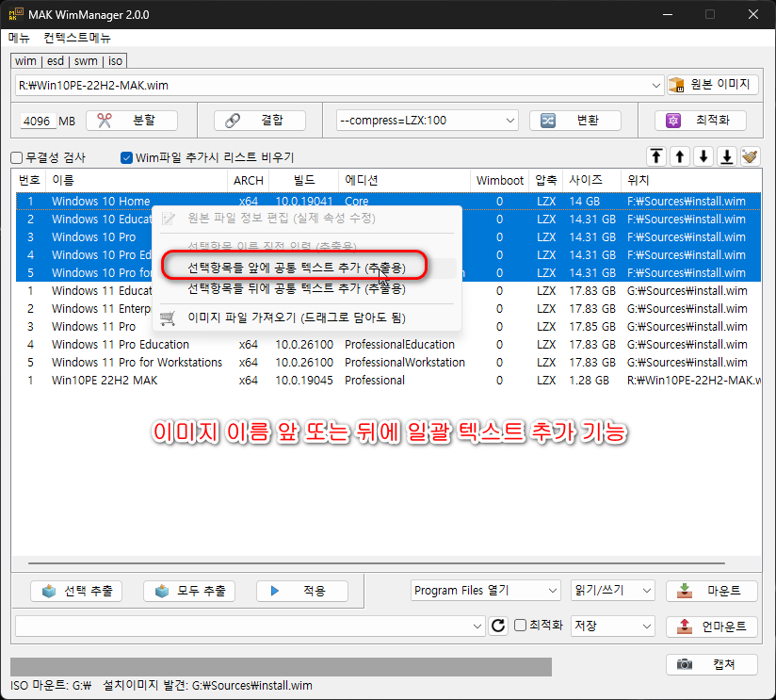Open 저장 unmount option dropdown
The width and height of the screenshot is (776, 700).
tap(613, 627)
